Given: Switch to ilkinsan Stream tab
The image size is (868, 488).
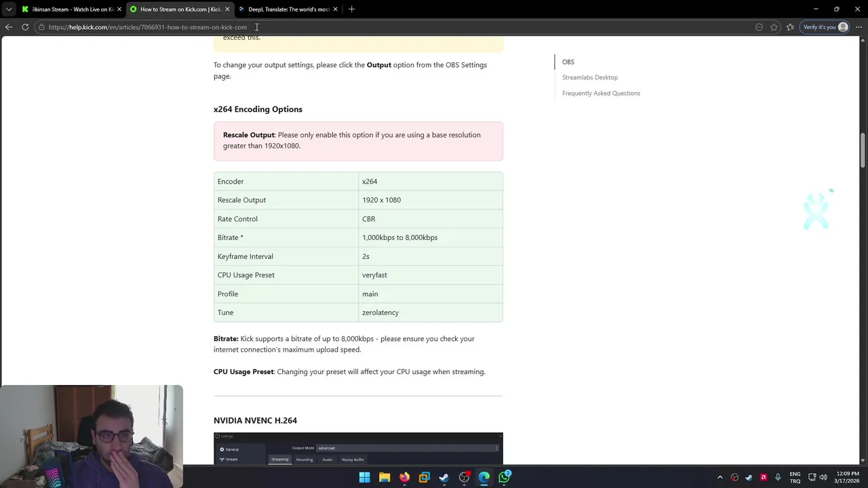Looking at the screenshot, I should [x=71, y=9].
